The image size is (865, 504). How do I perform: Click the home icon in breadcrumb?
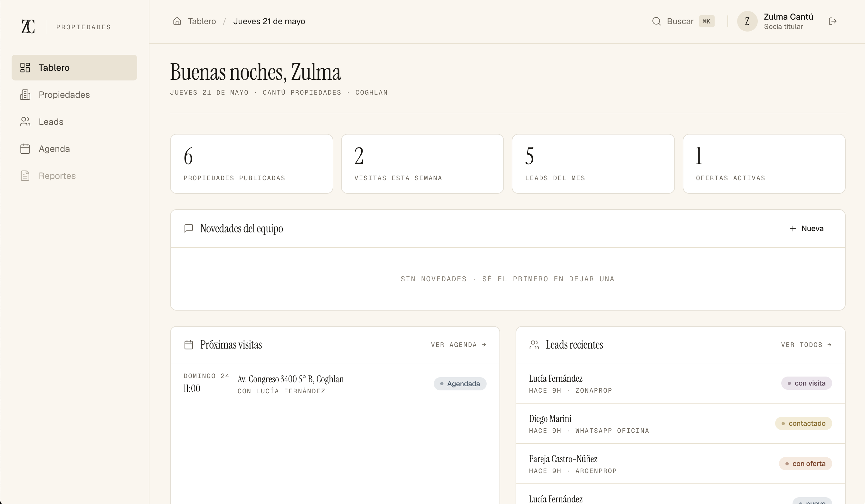(177, 21)
